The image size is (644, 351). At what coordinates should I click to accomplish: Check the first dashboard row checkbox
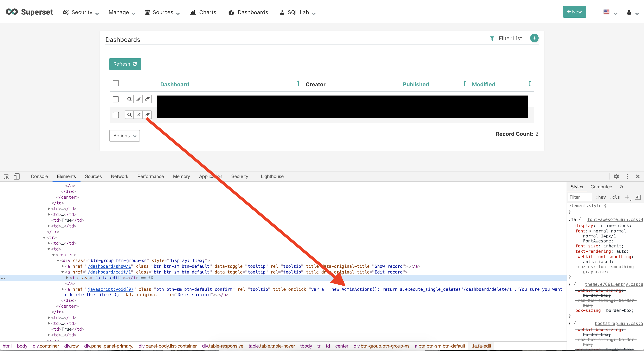[x=116, y=99]
